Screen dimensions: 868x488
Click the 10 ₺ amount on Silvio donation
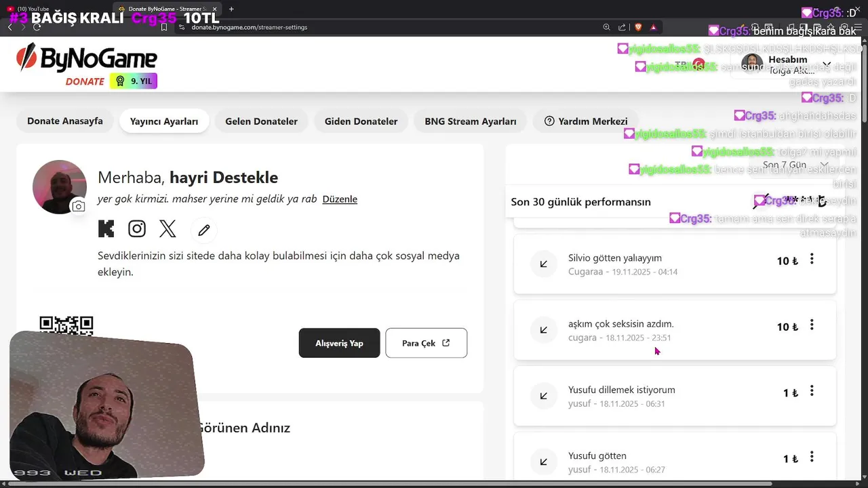click(x=787, y=261)
